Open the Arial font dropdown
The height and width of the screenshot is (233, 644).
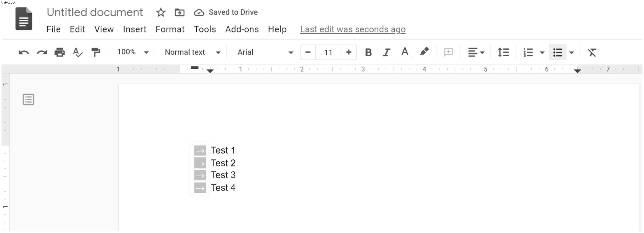pyautogui.click(x=265, y=52)
